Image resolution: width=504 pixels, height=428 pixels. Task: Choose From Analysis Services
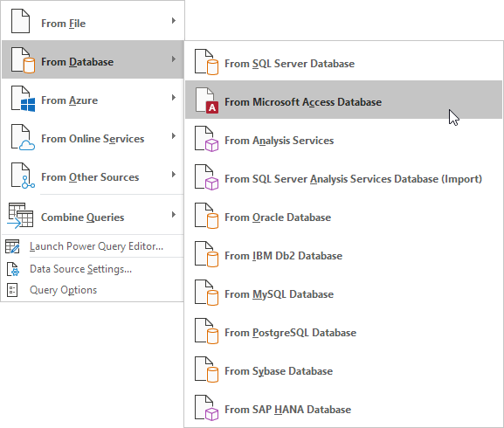(x=343, y=139)
